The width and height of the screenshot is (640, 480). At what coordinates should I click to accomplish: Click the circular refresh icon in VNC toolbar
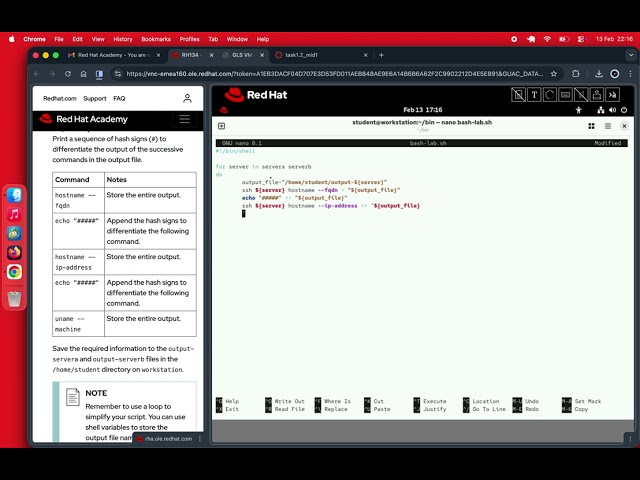pos(550,95)
